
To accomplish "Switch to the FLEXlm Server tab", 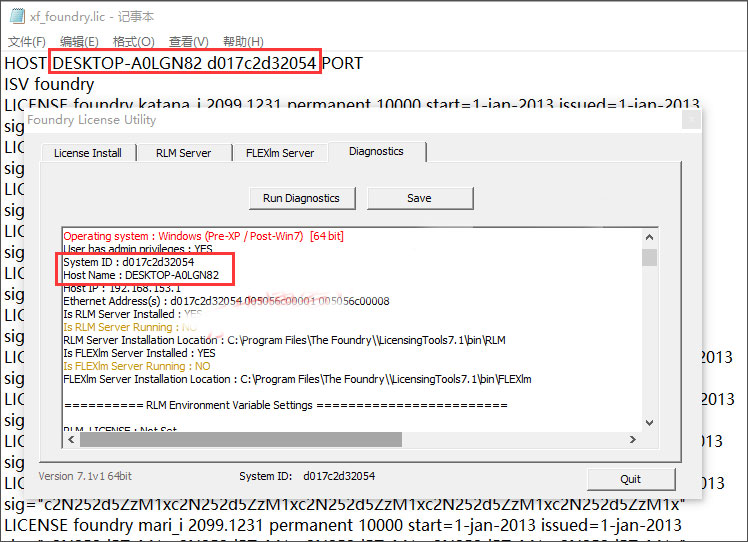I will coord(280,153).
